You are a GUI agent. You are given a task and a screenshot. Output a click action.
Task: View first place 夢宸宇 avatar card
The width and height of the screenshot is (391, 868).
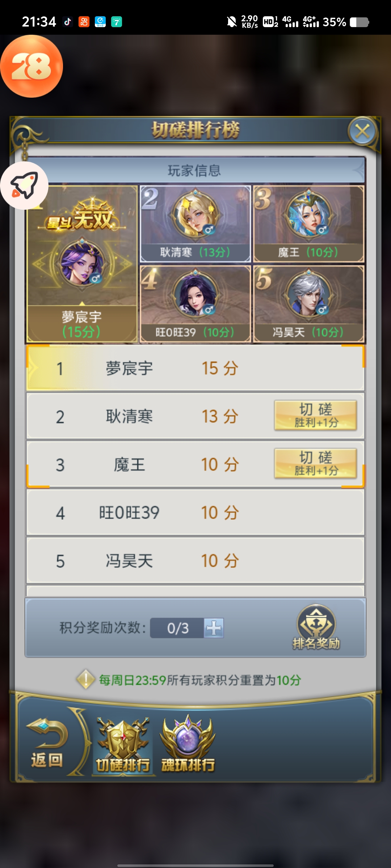pos(82,264)
